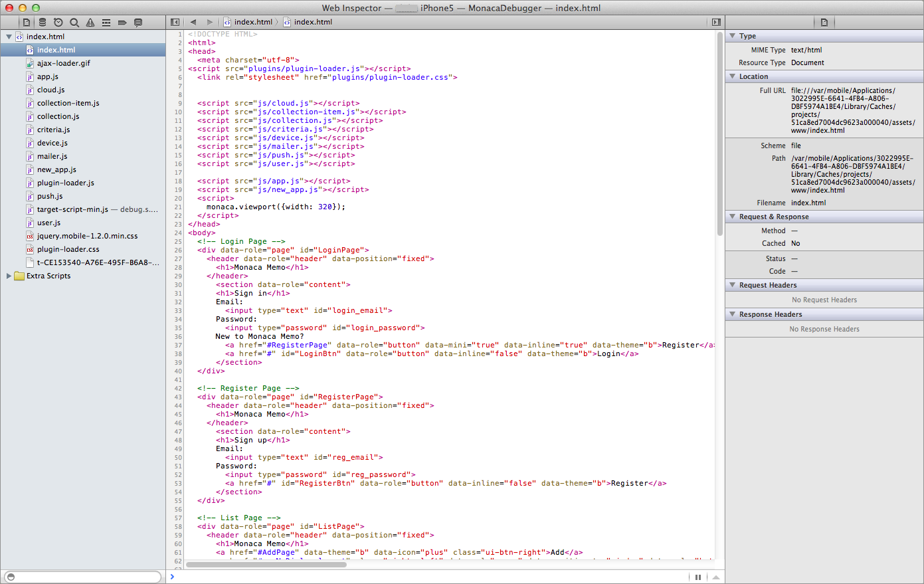Toggle the right details sidebar
The width and height of the screenshot is (924, 584).
(716, 22)
